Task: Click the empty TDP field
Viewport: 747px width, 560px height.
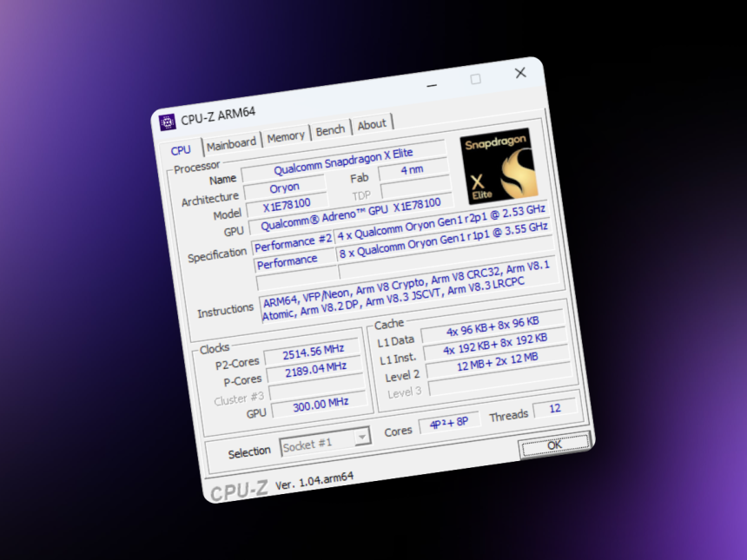Action: [416, 187]
